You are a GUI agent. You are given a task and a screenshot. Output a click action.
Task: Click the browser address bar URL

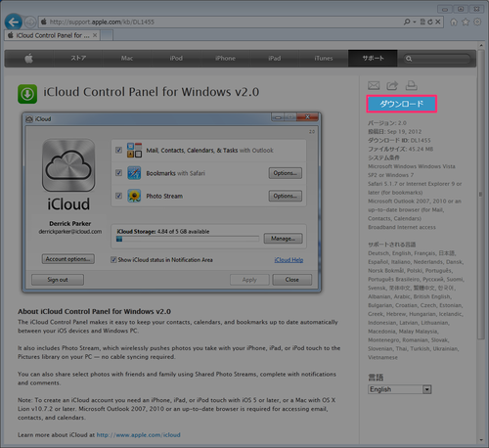(x=102, y=22)
